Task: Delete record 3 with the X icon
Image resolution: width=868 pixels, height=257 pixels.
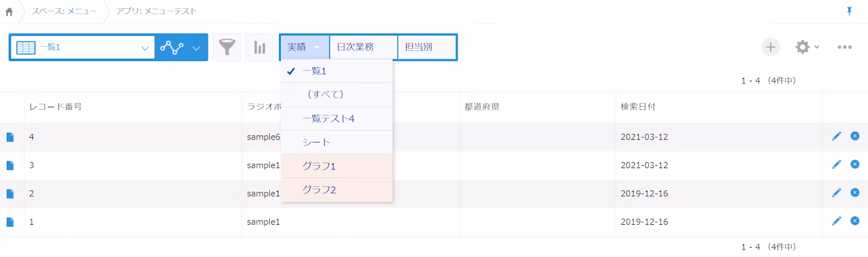Action: (x=855, y=165)
